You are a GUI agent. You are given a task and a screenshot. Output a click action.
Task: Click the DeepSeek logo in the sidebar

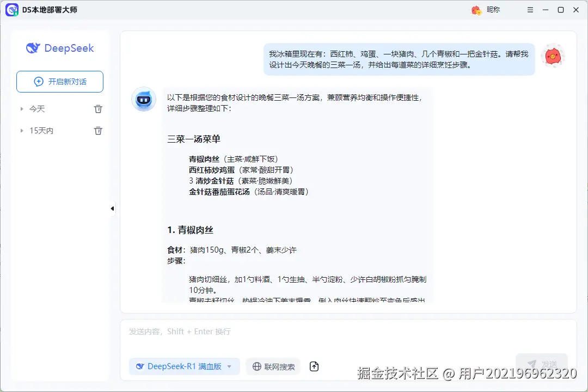(59, 48)
